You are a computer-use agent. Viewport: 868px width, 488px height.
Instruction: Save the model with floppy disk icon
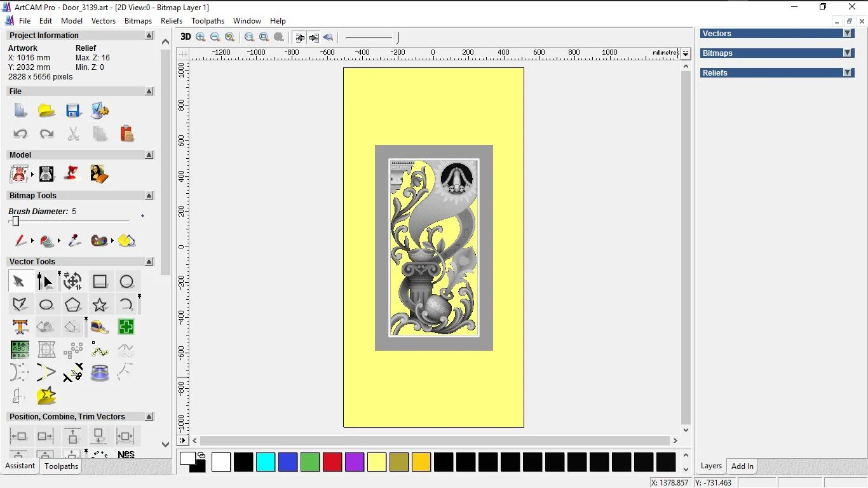[x=73, y=111]
